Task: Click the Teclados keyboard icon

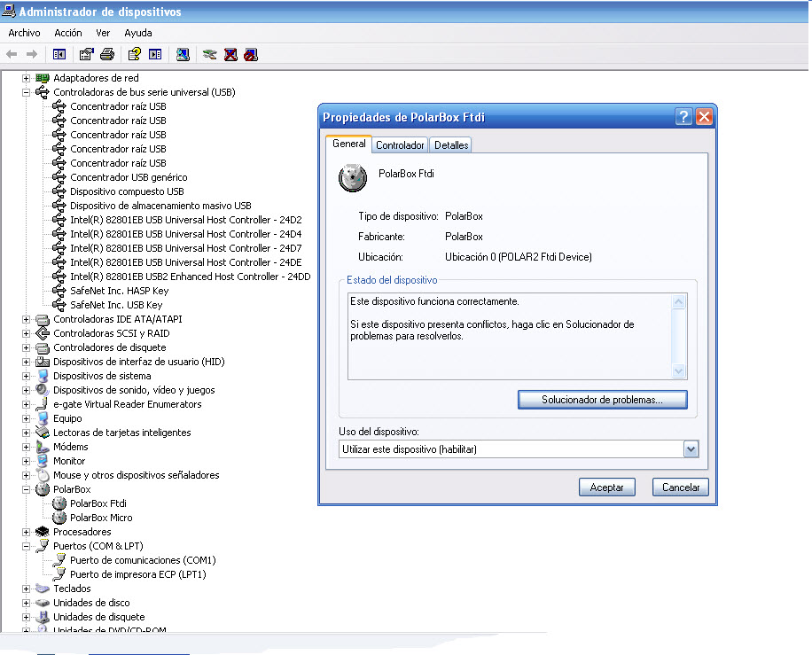Action: tap(43, 589)
